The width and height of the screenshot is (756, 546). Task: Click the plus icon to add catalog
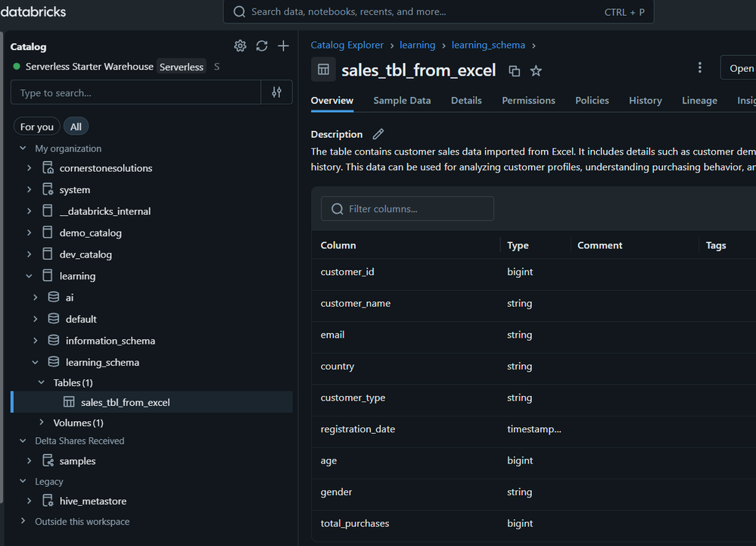coord(283,46)
